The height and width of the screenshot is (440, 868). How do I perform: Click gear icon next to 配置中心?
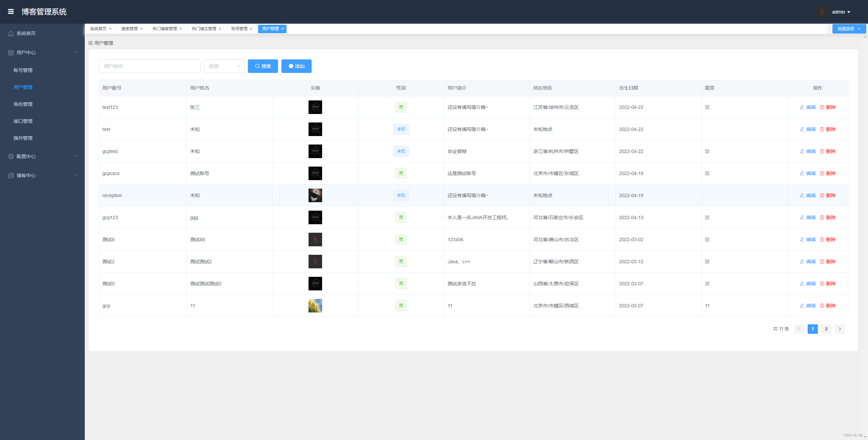[11, 156]
